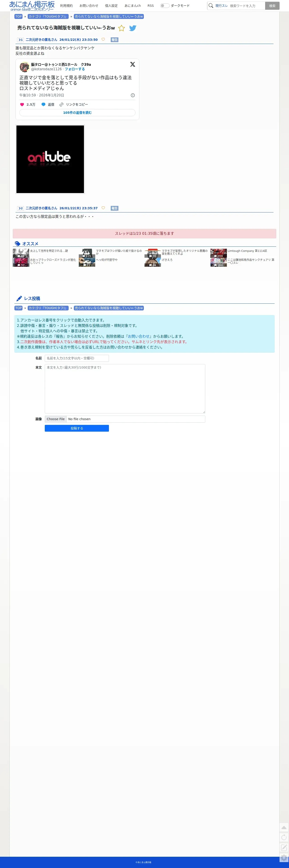This screenshot has height=868, width=289.
Task: Open 鎌池和馬作品サンクチュアリ thread
Action: coord(251,261)
